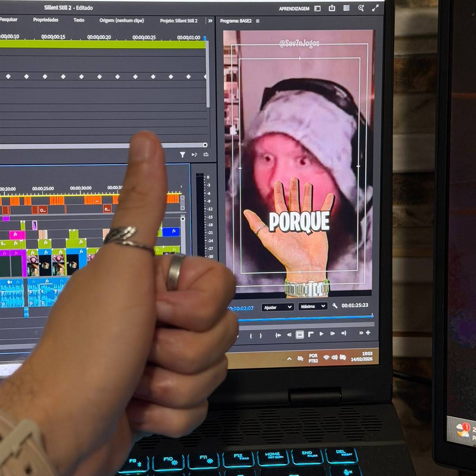Open the Projeto: Silent Still 2 tab
The width and height of the screenshot is (476, 476).
pos(178,21)
